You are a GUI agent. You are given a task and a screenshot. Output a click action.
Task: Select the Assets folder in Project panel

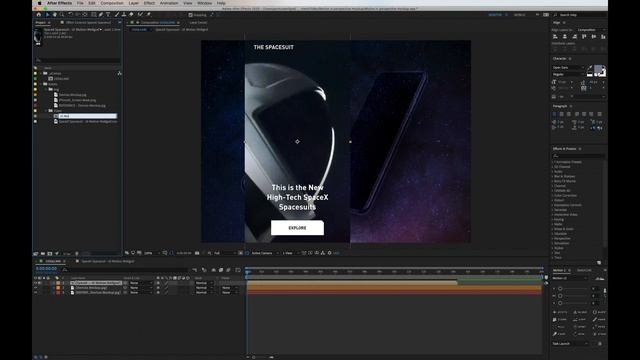53,84
